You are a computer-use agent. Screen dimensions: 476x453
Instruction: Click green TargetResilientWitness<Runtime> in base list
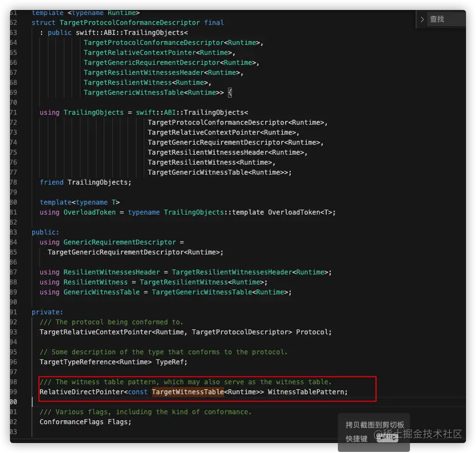[146, 83]
